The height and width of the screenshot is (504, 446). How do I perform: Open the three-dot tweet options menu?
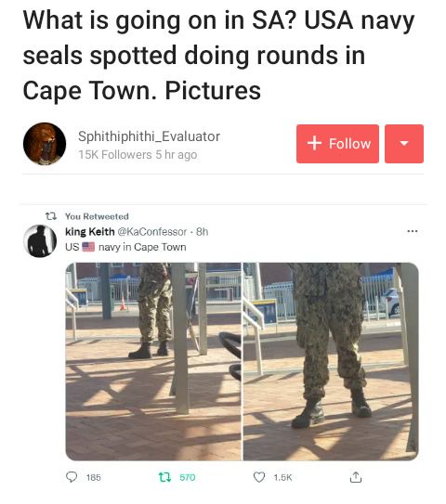(413, 231)
